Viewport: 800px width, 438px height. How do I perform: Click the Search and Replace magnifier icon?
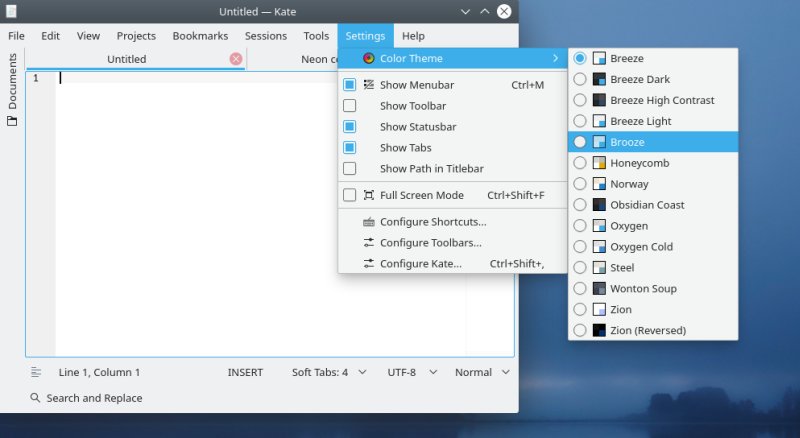[35, 398]
